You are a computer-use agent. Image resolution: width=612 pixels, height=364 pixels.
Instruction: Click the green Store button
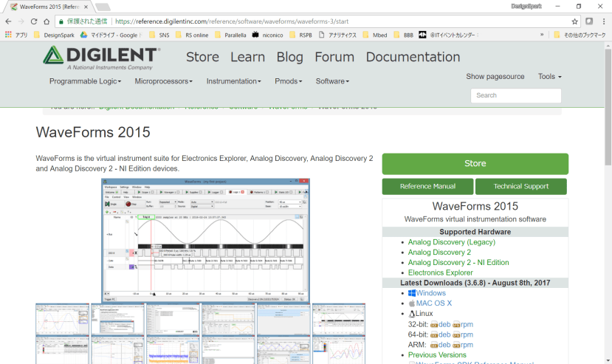pos(475,164)
